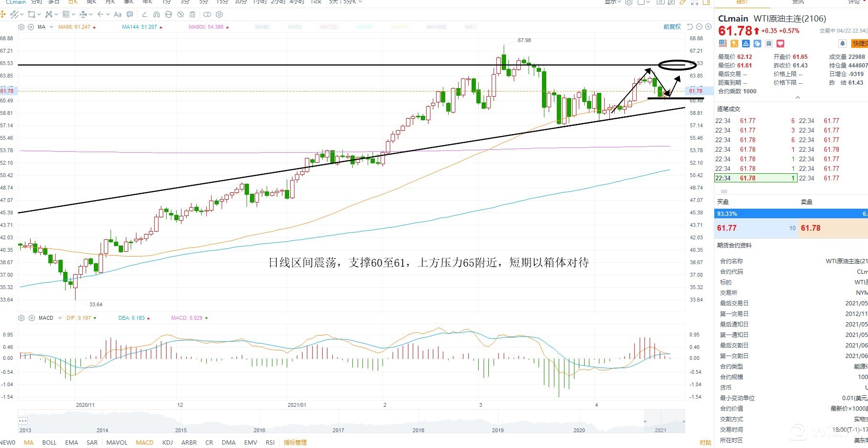Open MA indicator settings gear
This screenshot has height=448, width=868.
pos(21,27)
